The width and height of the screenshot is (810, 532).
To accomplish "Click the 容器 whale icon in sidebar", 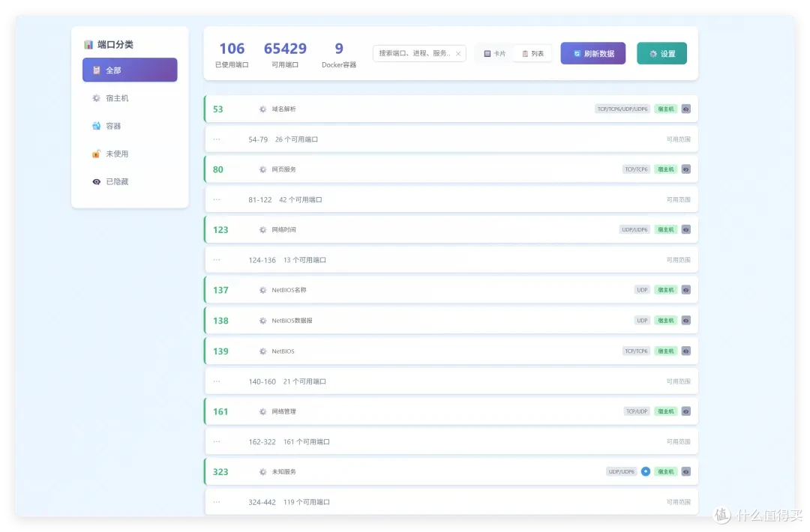I will click(96, 126).
